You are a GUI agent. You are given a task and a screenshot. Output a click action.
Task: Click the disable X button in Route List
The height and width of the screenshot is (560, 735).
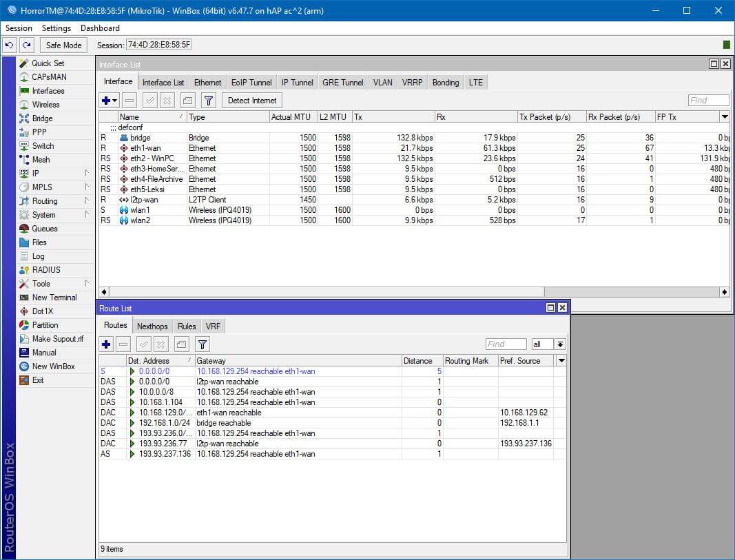point(161,345)
